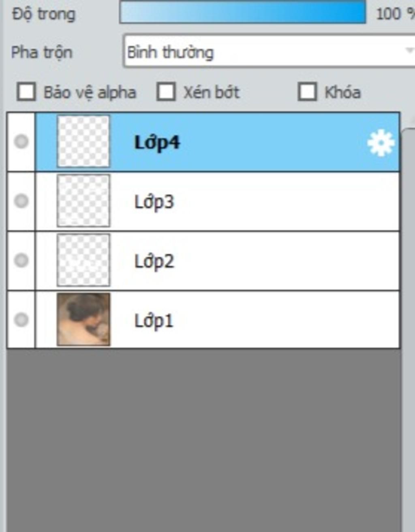Click the Lớp3 transparent thumbnail
The width and height of the screenshot is (415, 532).
[83, 200]
